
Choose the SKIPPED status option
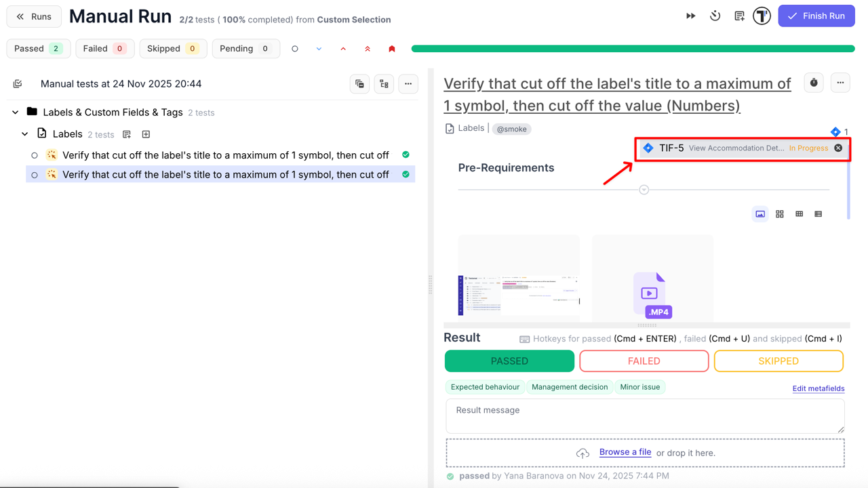pos(778,361)
